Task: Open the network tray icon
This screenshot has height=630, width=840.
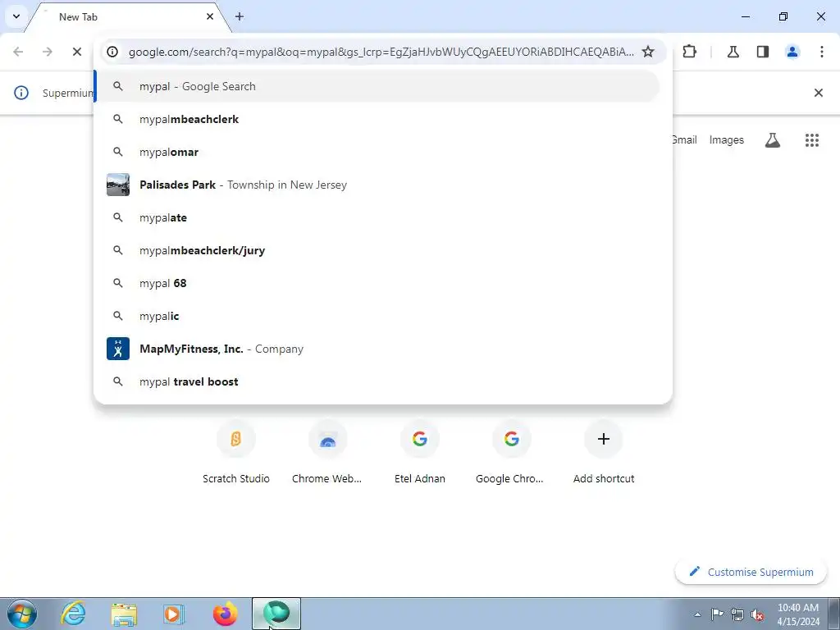Action: click(x=737, y=614)
